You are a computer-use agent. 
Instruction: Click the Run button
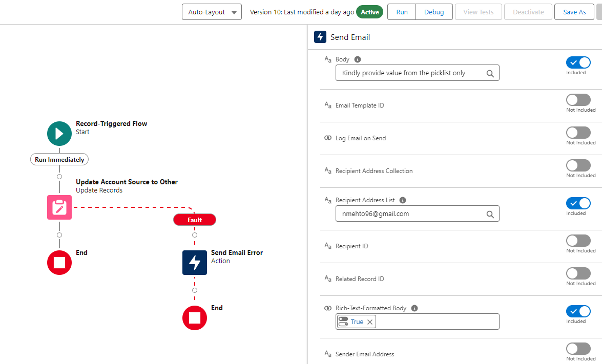(x=402, y=12)
